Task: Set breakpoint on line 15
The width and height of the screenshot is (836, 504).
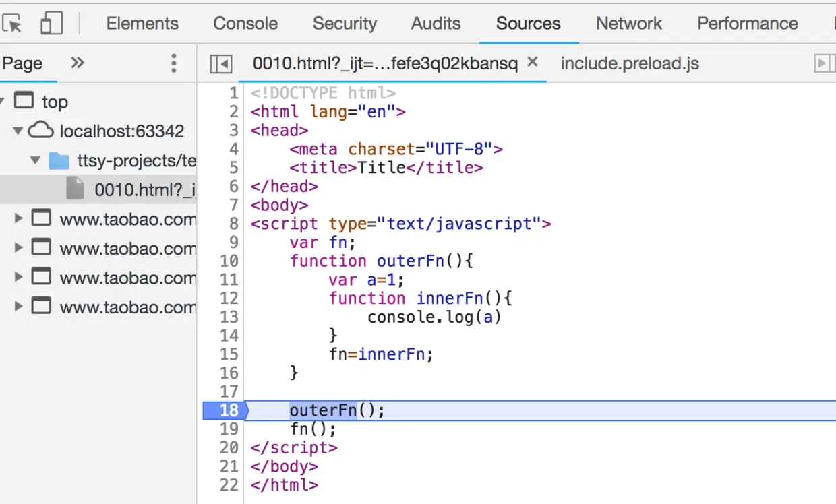Action: tap(229, 354)
